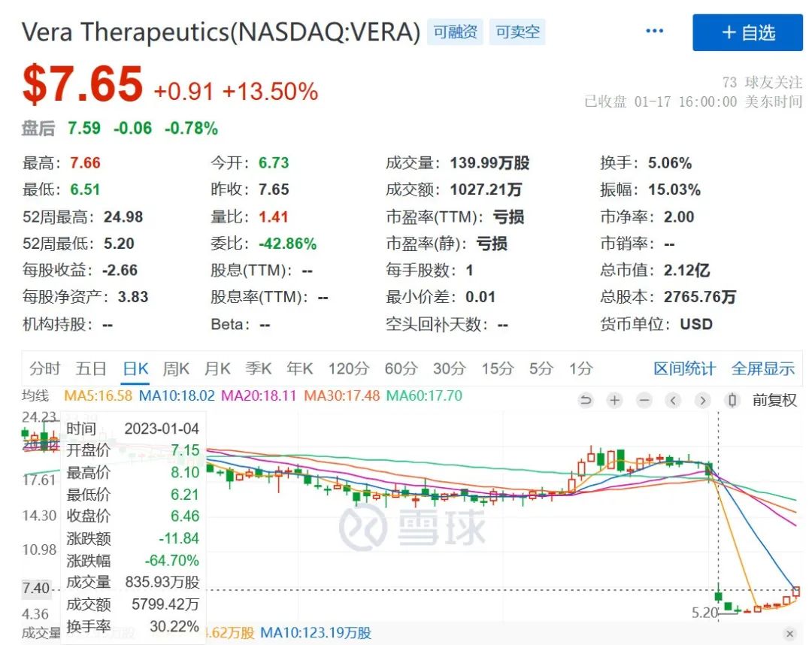Click the 委比 value -42.86%

(287, 244)
